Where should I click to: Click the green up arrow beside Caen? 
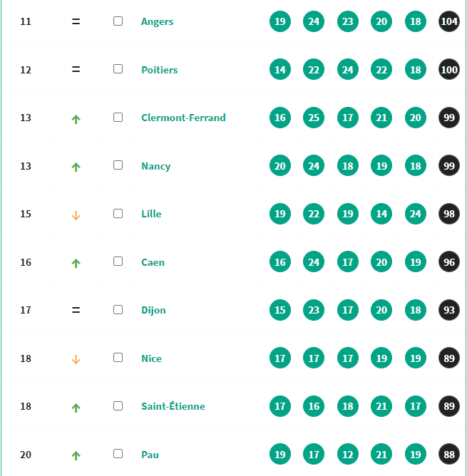coord(76,263)
